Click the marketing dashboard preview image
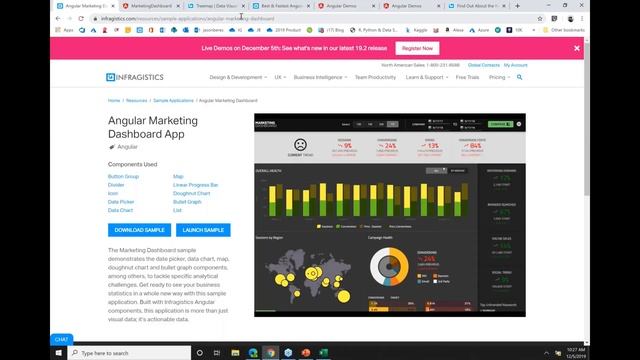Viewport: 640px width, 360px height. pos(390,215)
